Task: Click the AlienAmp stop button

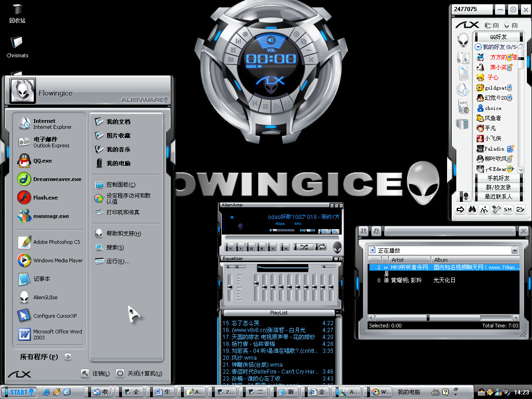Action: [x=261, y=248]
